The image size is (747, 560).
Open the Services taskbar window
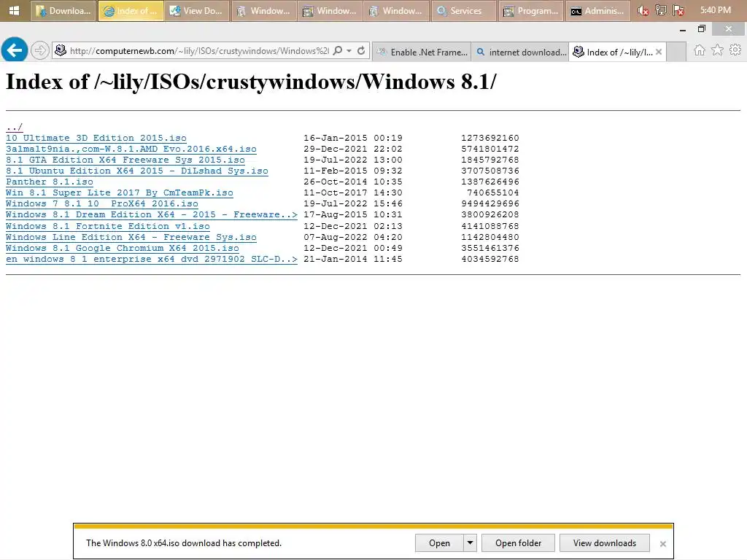[x=463, y=10]
